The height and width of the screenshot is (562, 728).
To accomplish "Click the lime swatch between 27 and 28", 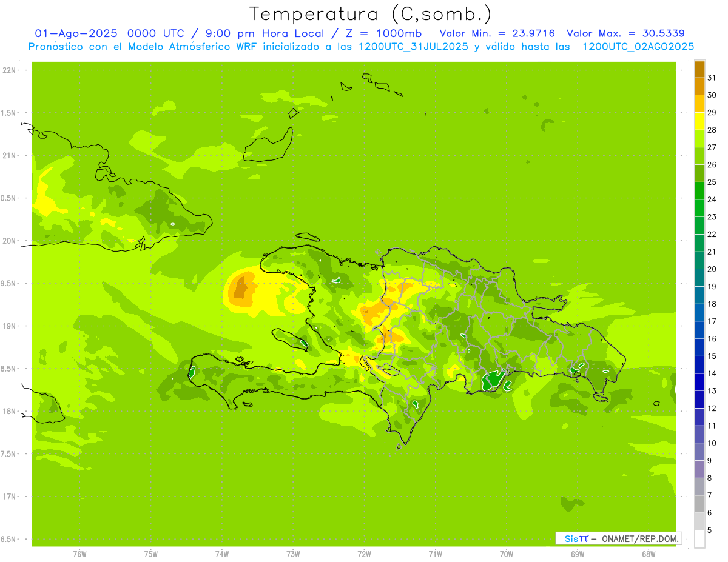I will [699, 138].
